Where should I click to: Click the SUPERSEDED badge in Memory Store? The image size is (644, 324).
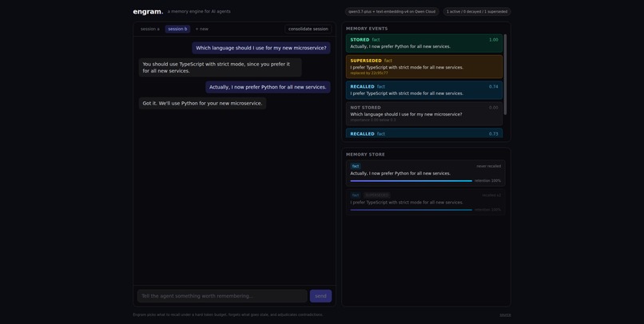(x=377, y=196)
